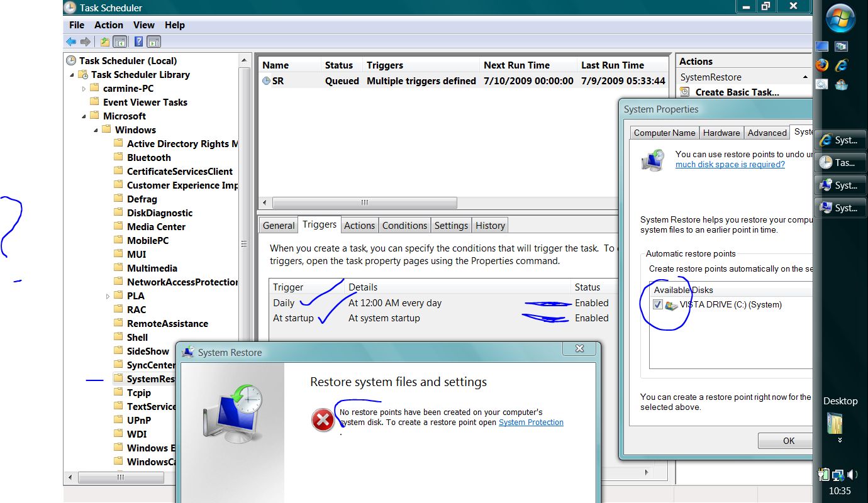Select the Media Center folder
The width and height of the screenshot is (868, 503).
click(156, 227)
